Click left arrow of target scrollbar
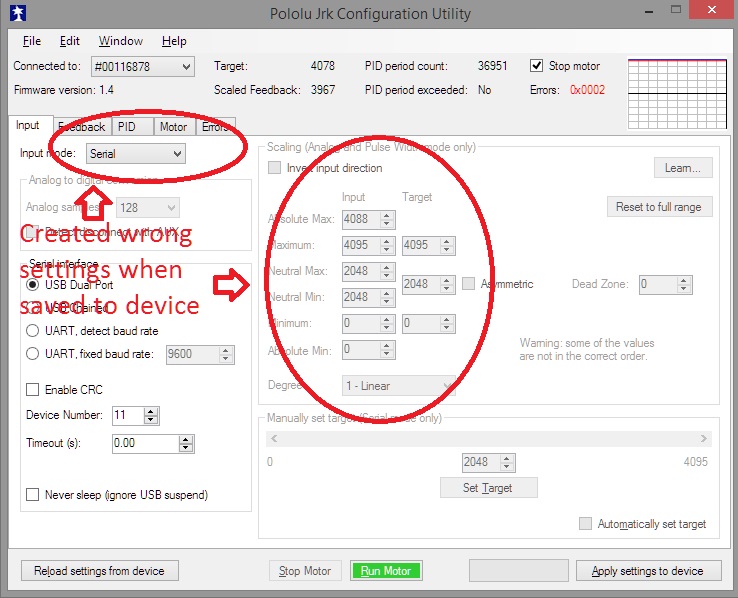Image resolution: width=738 pixels, height=598 pixels. coord(274,439)
